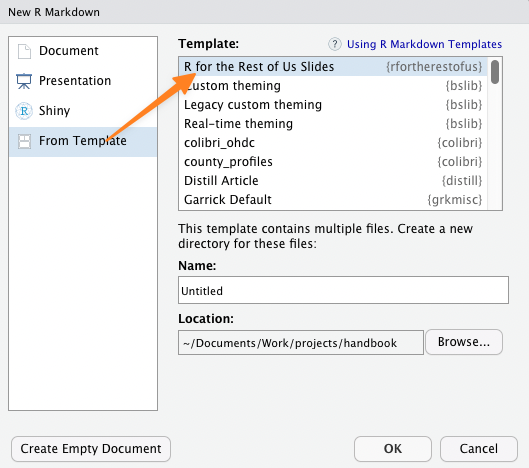Viewport: 529px width, 468px height.
Task: Select the Shiny document type
Action: [54, 111]
